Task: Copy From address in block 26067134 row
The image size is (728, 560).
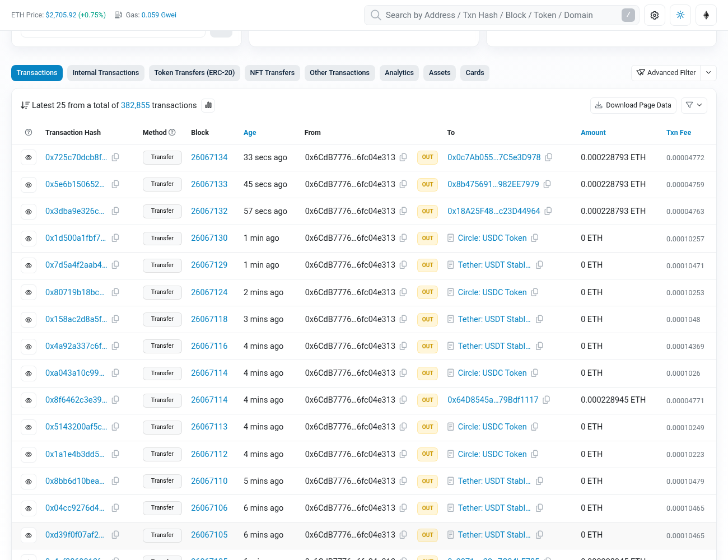Action: [403, 157]
